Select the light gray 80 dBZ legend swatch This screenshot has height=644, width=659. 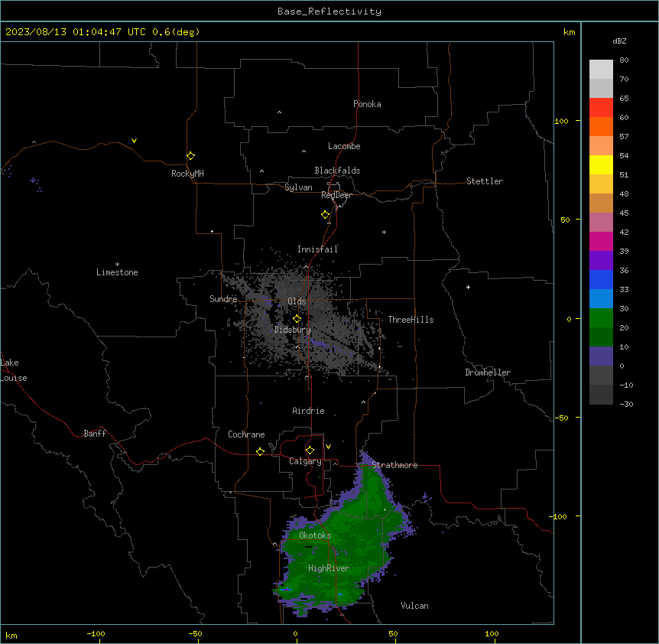(x=601, y=69)
